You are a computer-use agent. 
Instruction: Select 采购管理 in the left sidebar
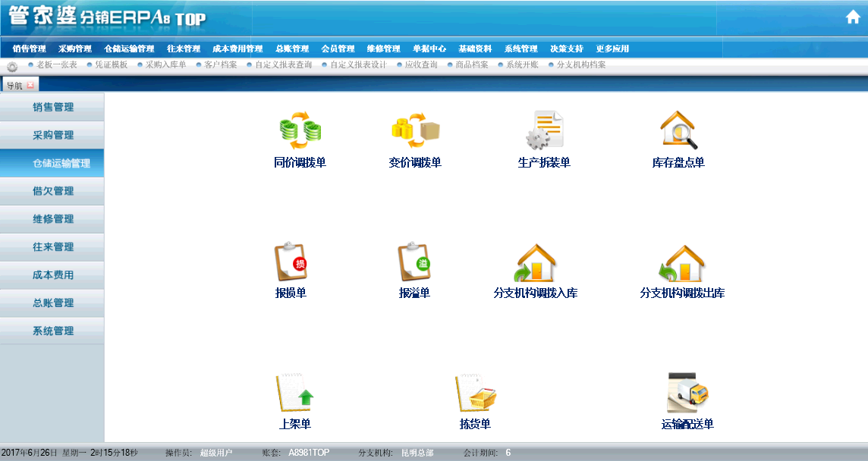[x=52, y=135]
